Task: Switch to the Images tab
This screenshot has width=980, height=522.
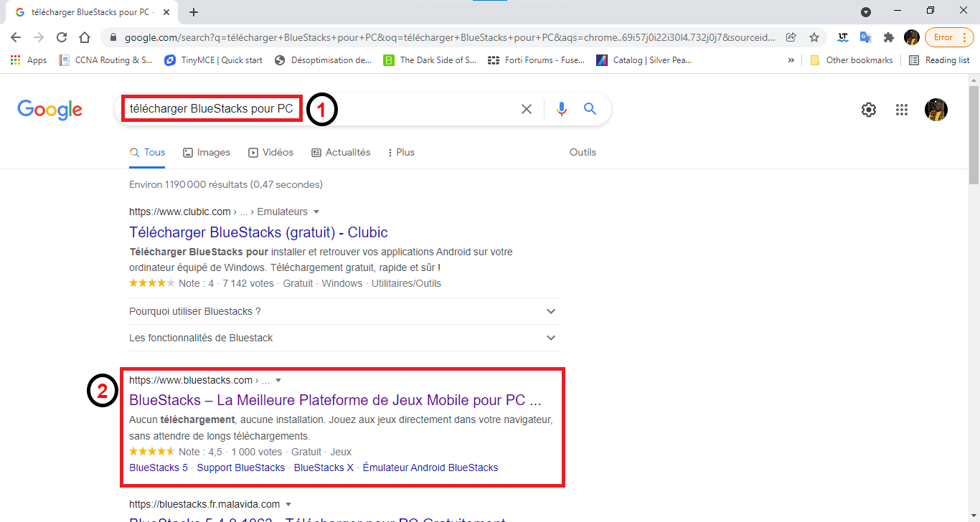Action: [207, 153]
